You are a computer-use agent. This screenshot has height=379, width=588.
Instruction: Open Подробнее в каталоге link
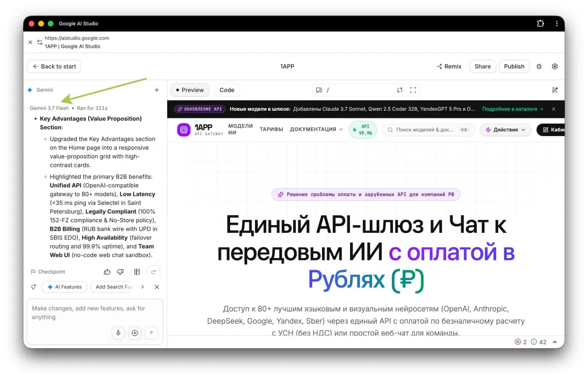click(x=513, y=109)
